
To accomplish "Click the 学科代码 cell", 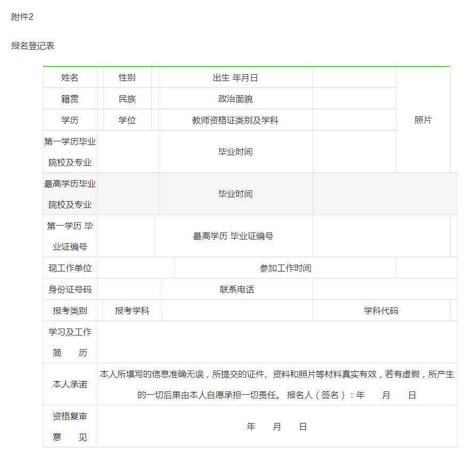I will (x=382, y=310).
